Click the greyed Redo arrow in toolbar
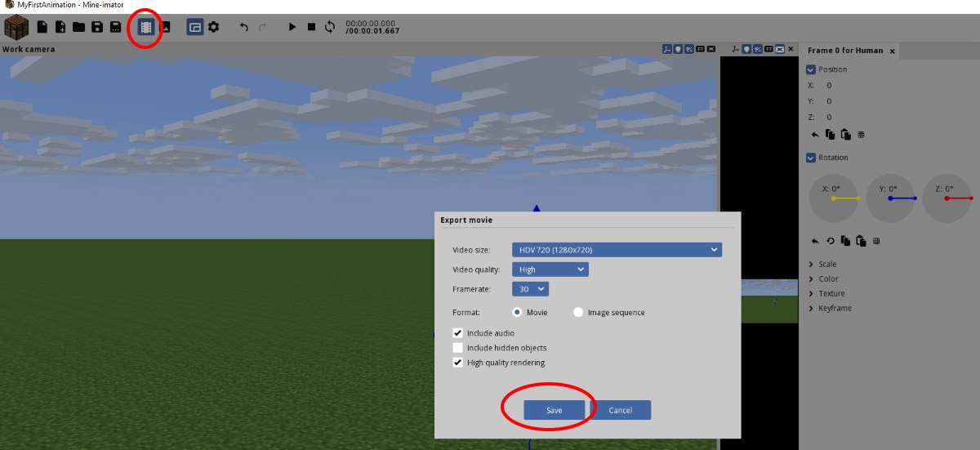This screenshot has width=980, height=450. (x=262, y=27)
